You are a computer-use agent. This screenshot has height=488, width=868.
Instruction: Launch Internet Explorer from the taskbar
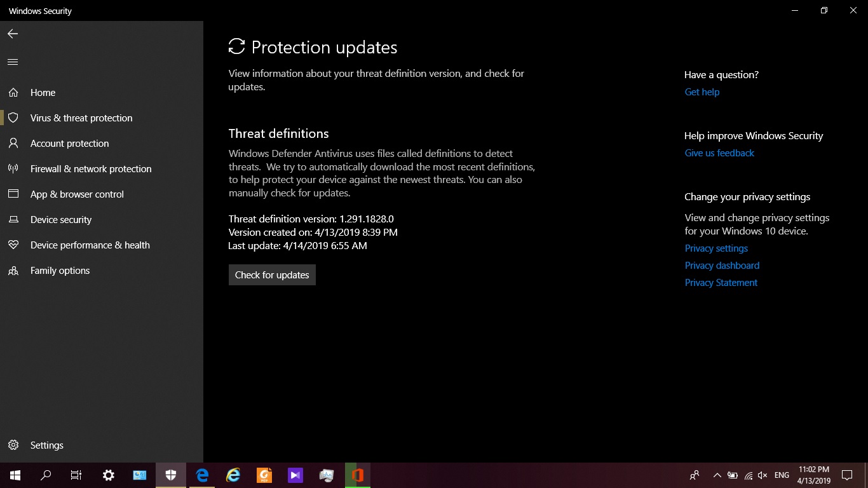point(233,475)
